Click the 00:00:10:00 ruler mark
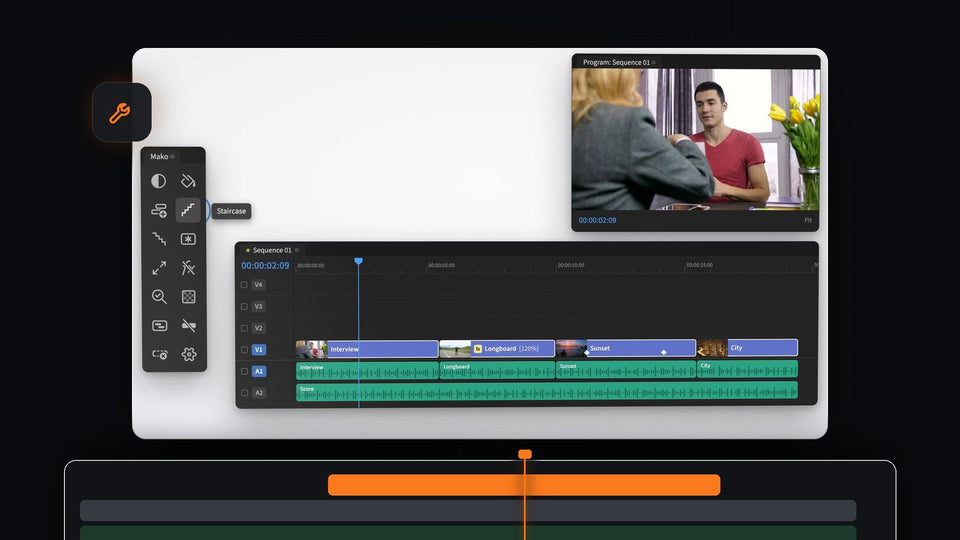Screen dimensions: 960x540 pos(571,265)
